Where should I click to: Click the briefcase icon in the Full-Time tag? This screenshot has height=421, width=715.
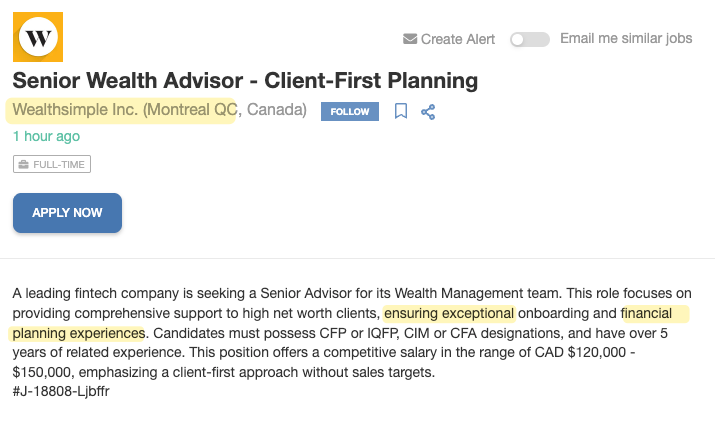(x=23, y=164)
